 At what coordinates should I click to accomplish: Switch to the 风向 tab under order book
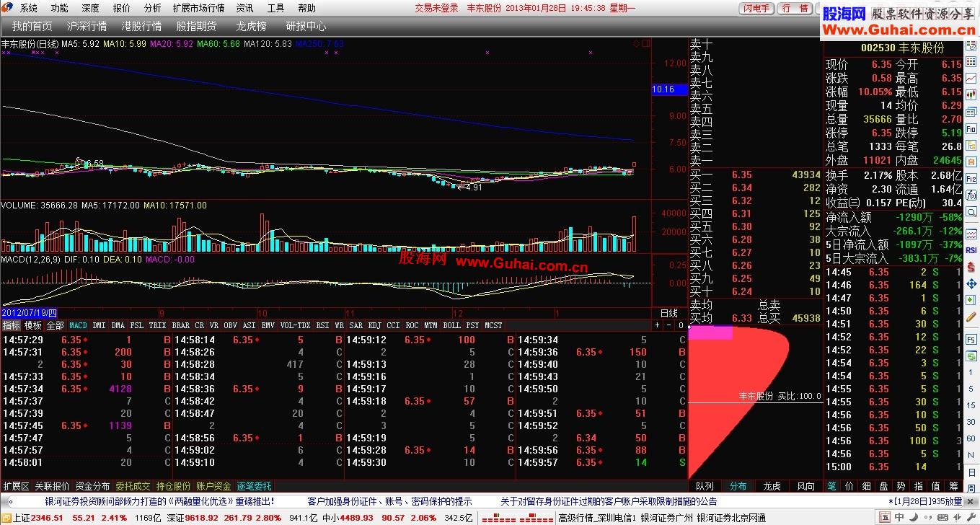click(x=805, y=486)
